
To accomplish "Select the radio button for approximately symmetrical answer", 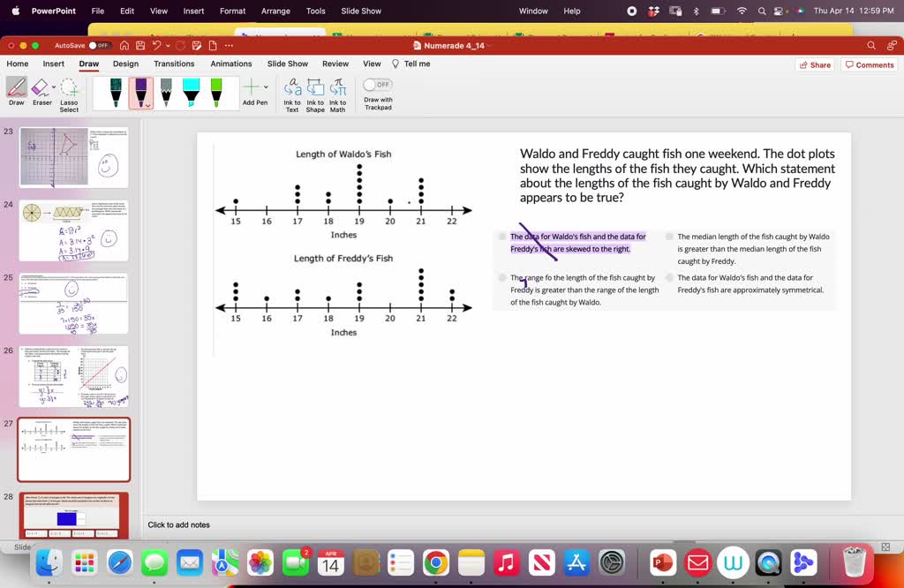I will click(670, 278).
